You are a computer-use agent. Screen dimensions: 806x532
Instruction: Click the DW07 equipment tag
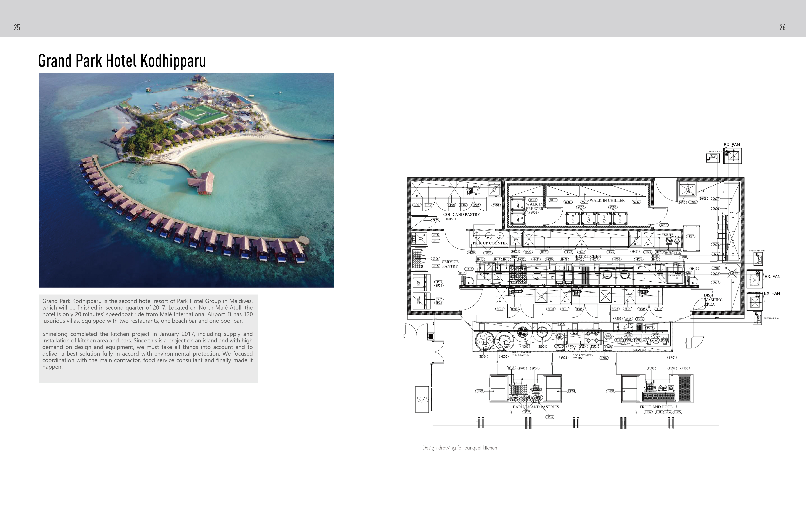(716, 199)
